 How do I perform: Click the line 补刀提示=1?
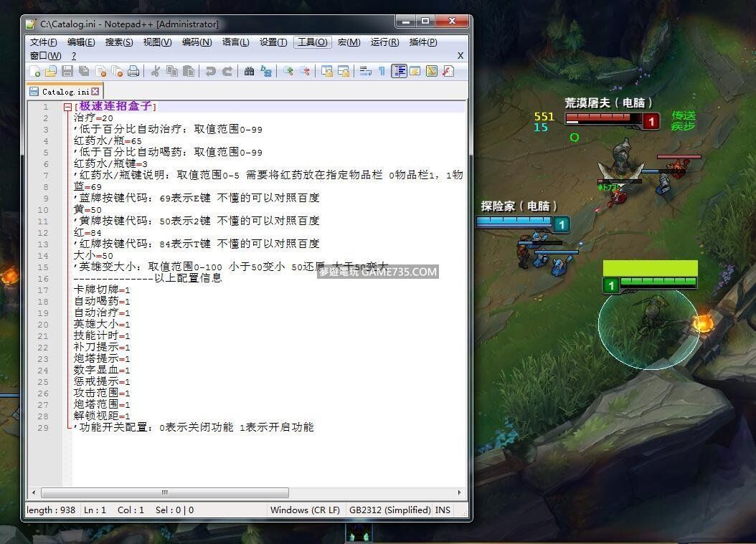(102, 347)
